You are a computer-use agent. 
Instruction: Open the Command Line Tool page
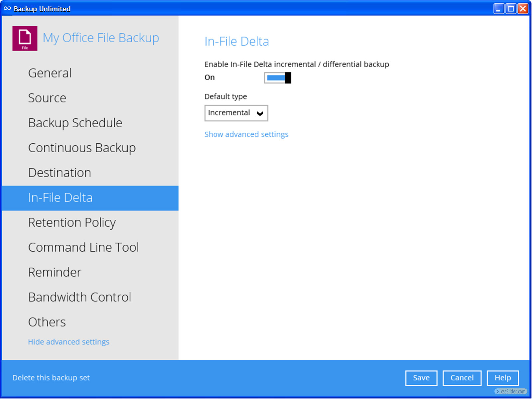[83, 247]
